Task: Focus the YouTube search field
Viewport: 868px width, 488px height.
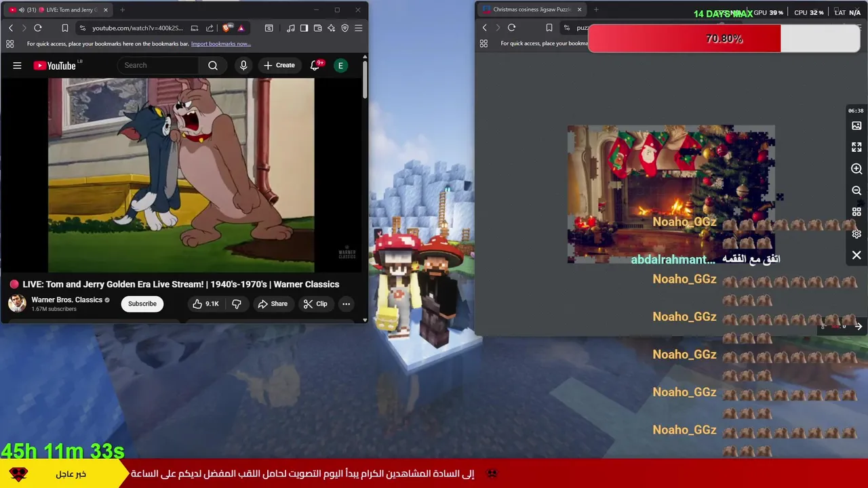Action: (158, 65)
